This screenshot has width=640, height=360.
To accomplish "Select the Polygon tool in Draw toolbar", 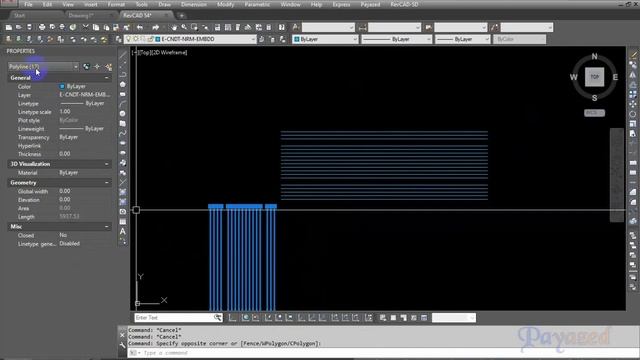I will (x=123, y=84).
